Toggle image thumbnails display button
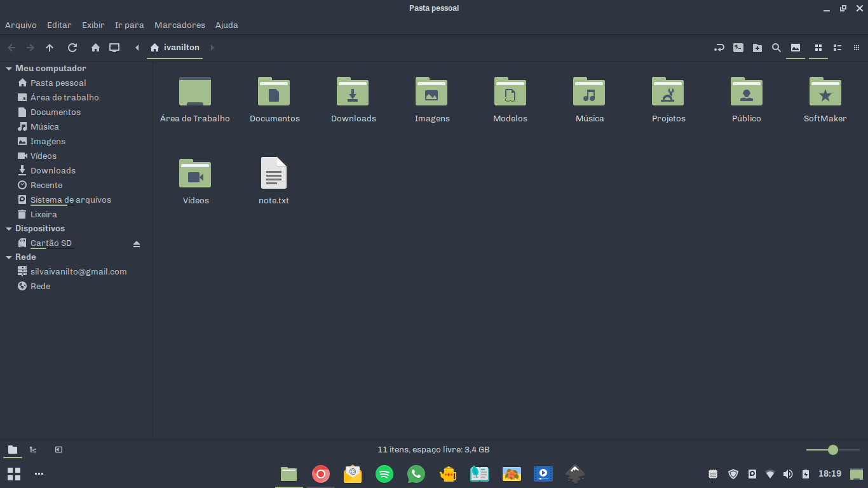The width and height of the screenshot is (868, 488). [795, 48]
